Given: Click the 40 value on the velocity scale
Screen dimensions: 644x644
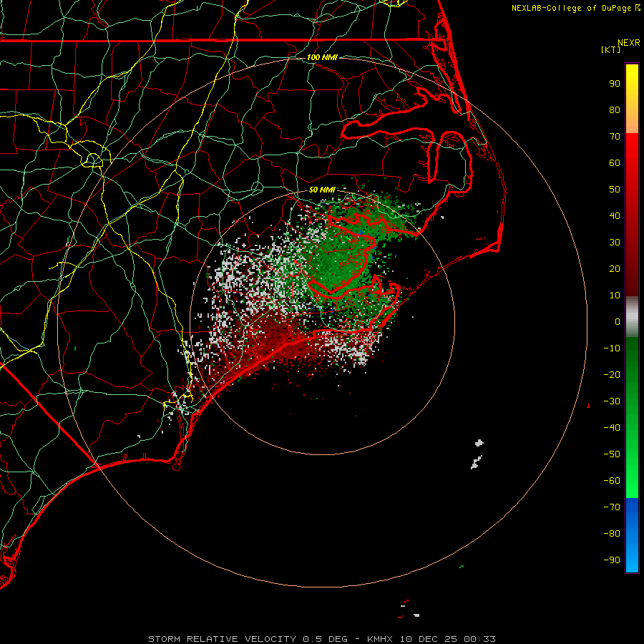Looking at the screenshot, I should click(615, 216).
